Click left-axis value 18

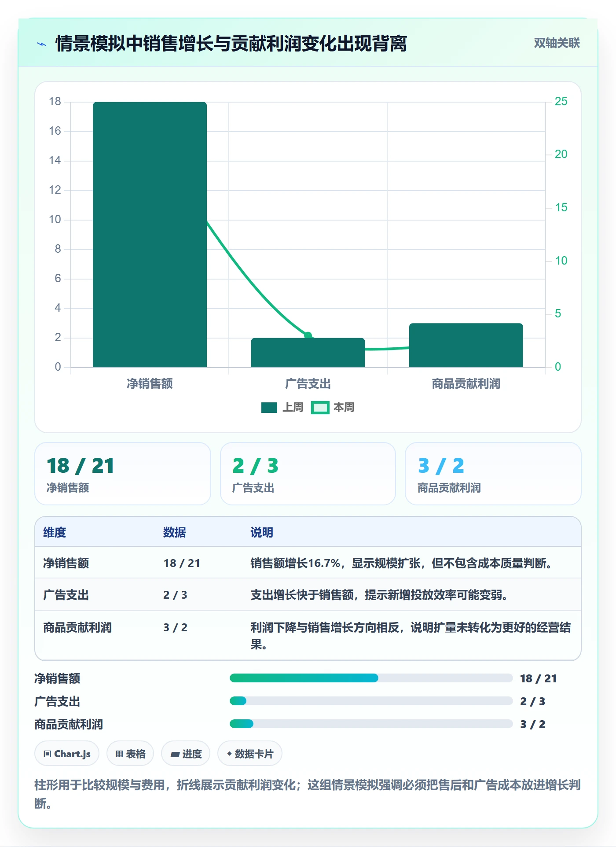[55, 102]
